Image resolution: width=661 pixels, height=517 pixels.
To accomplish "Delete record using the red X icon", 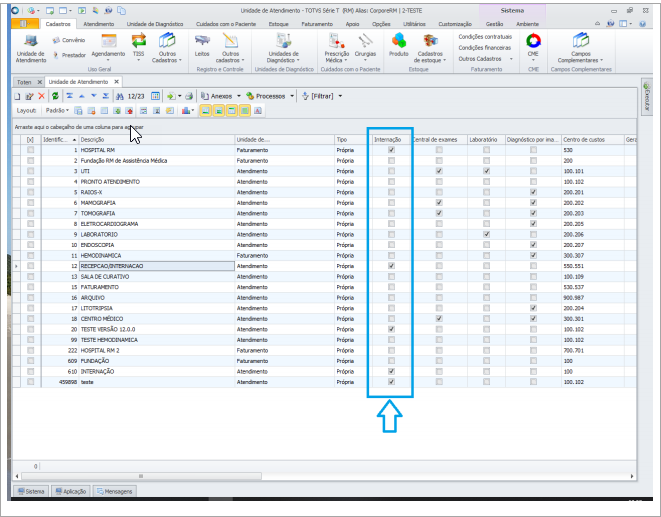I will (41, 96).
